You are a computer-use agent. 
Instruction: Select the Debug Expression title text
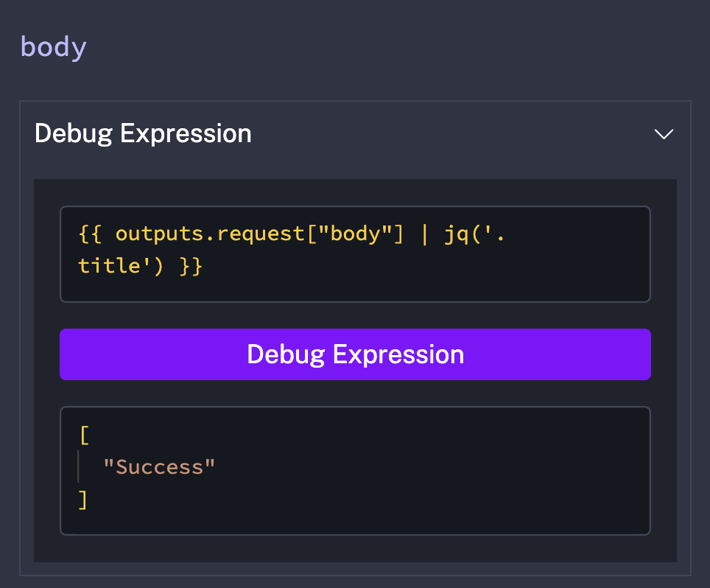point(143,133)
